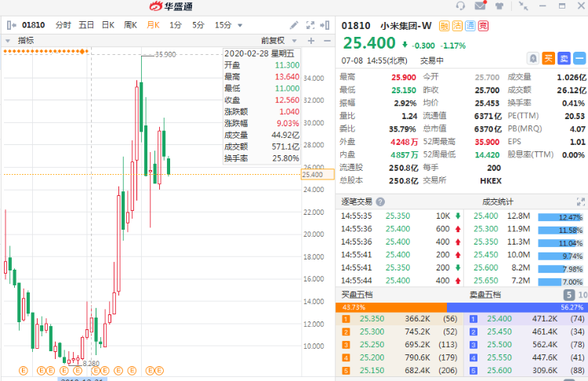Collapse the right quote panel icon

[x=325, y=25]
